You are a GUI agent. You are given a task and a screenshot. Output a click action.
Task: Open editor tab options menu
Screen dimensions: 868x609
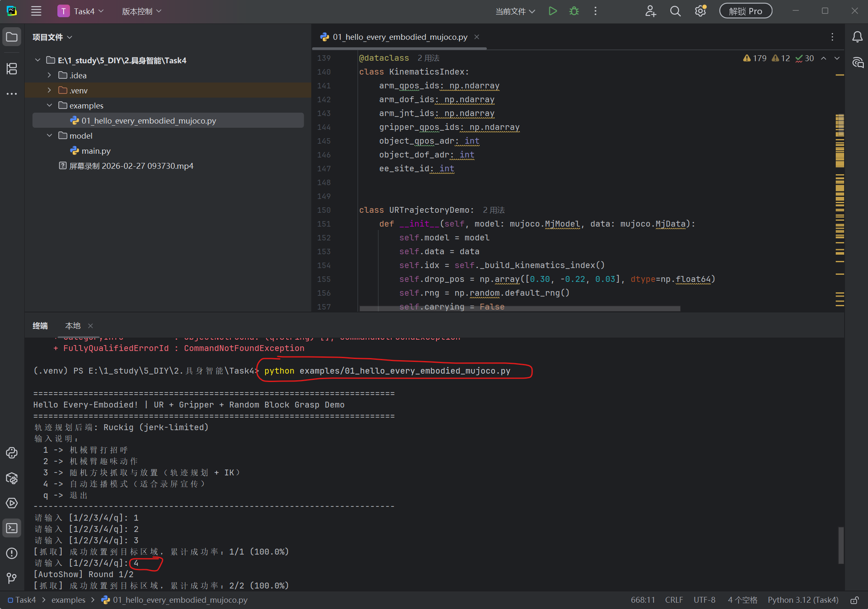pos(832,37)
